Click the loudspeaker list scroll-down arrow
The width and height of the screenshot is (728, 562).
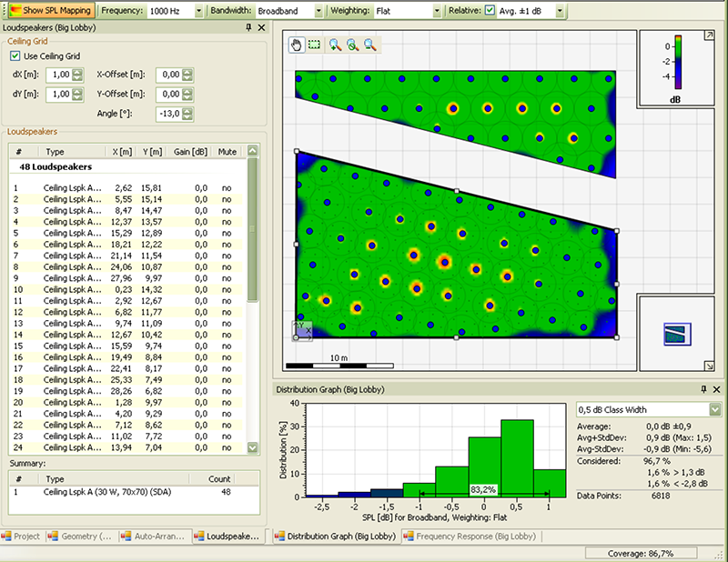(x=253, y=447)
